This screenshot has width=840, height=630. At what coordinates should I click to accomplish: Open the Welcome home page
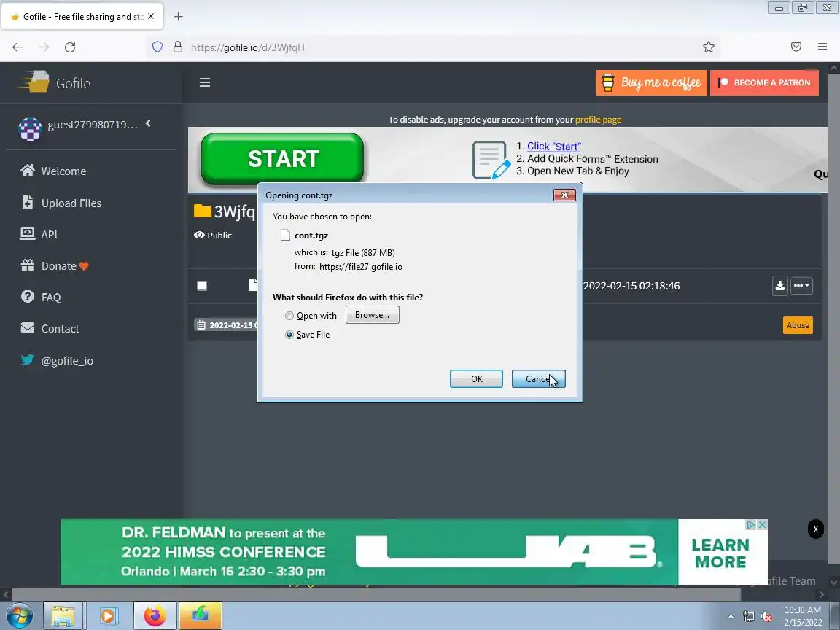(53, 171)
